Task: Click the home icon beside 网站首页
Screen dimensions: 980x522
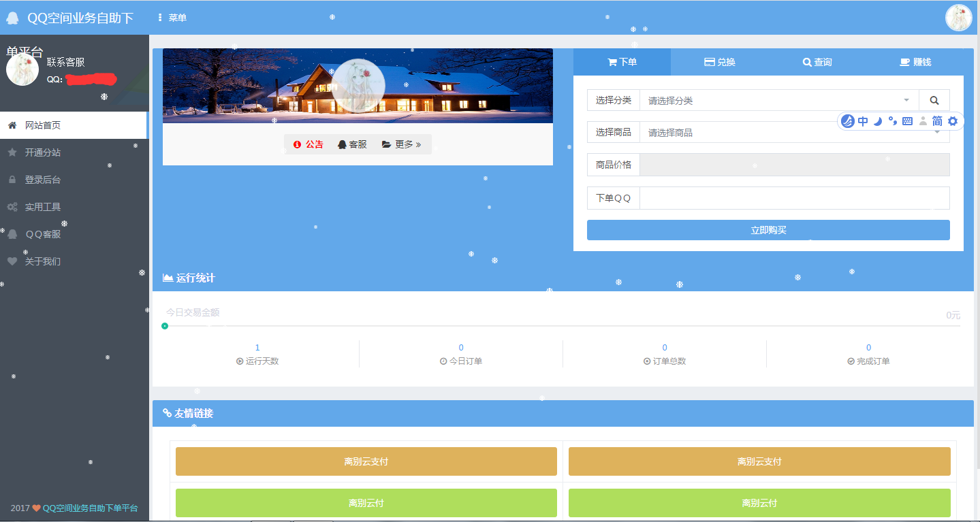Action: 12,125
